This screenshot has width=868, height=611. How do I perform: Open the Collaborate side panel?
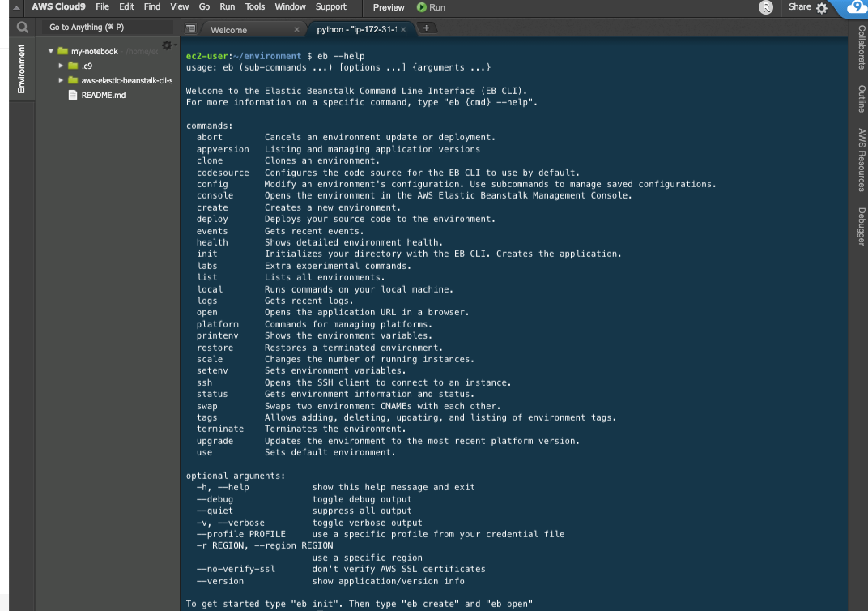862,48
